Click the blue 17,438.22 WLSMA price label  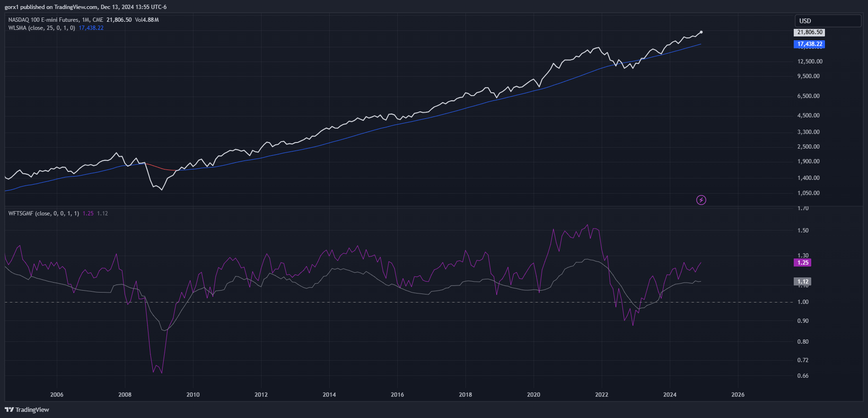[x=810, y=44]
